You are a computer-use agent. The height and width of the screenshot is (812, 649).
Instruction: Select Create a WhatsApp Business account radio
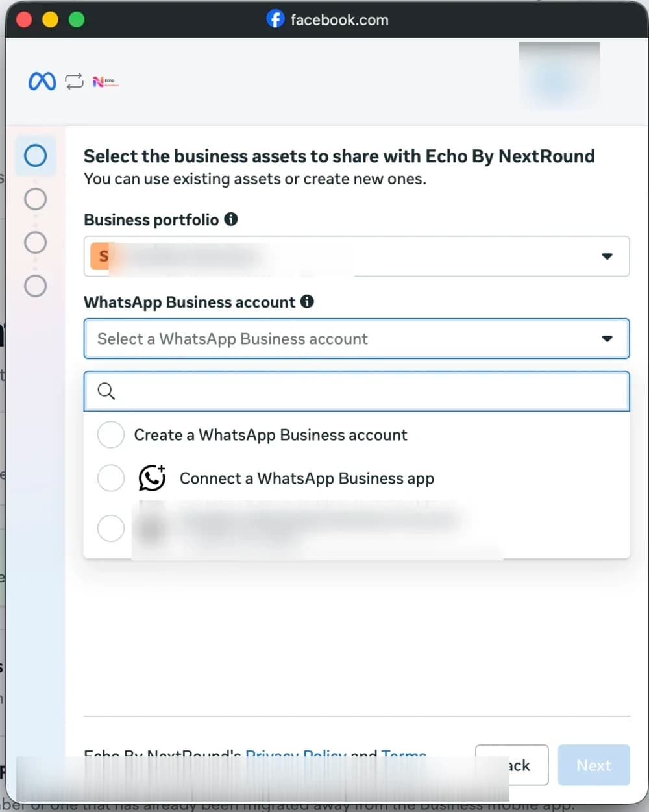(111, 434)
